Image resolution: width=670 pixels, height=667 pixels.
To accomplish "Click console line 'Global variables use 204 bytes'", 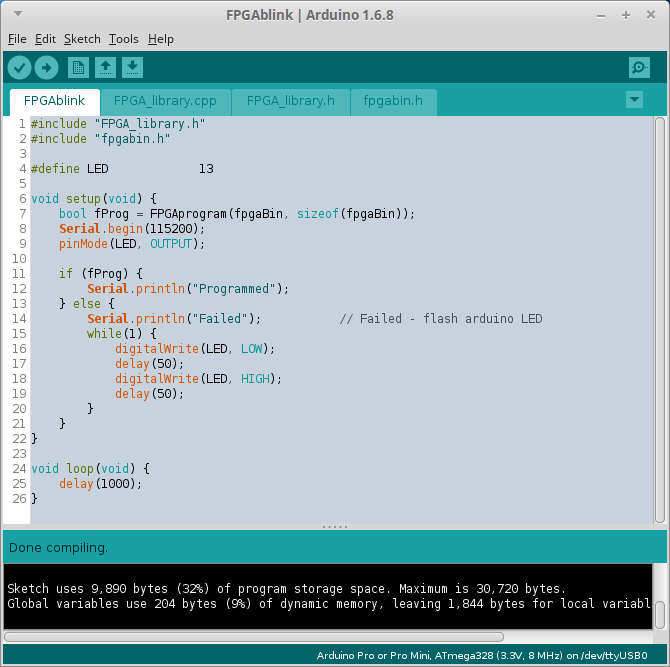I will [x=329, y=604].
